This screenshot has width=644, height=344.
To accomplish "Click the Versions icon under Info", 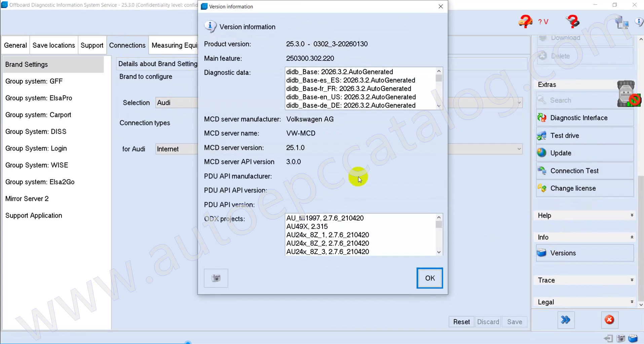I will pos(542,253).
